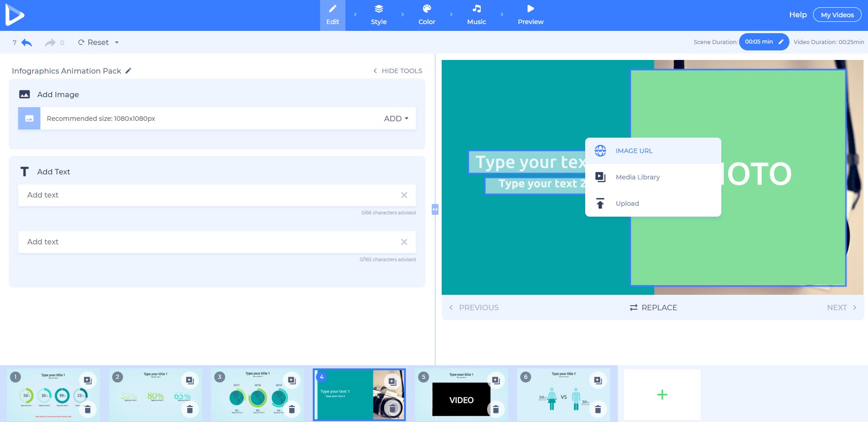Image resolution: width=868 pixels, height=422 pixels.
Task: Select Media Library from the add menu
Action: click(x=637, y=177)
